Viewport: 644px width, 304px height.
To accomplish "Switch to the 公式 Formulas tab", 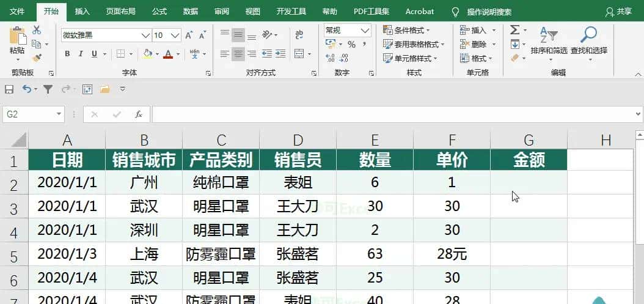I will click(159, 12).
